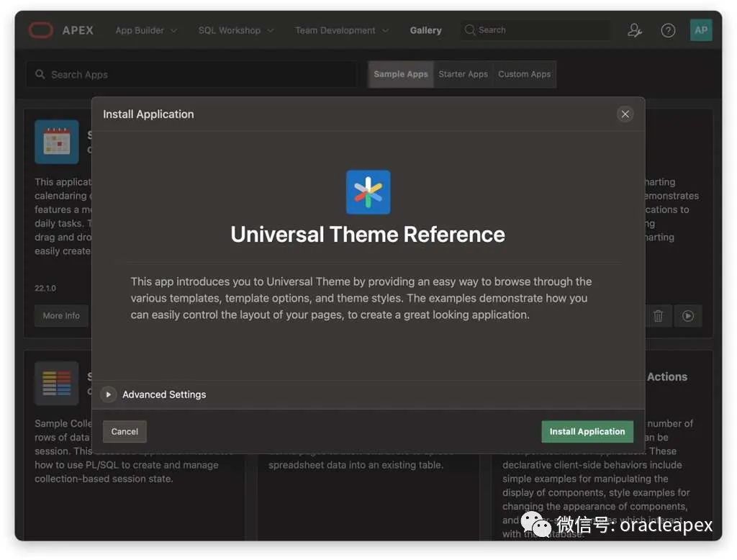This screenshot has height=560, width=737.
Task: Expand Advanced Settings
Action: click(109, 394)
